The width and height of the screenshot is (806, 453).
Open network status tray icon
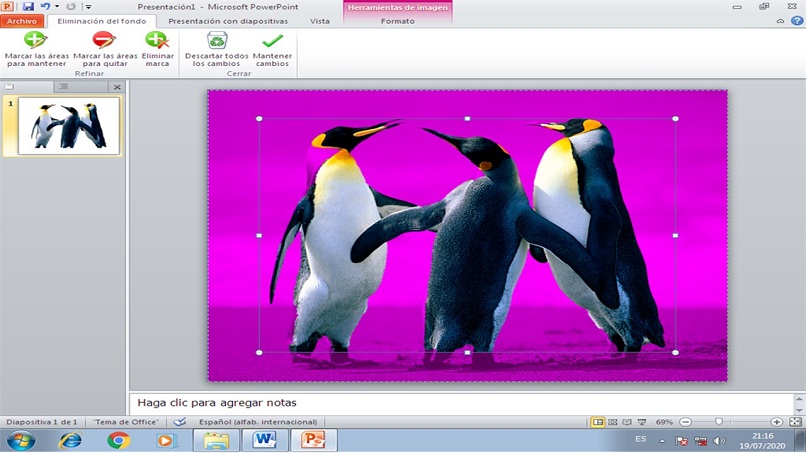click(x=700, y=441)
